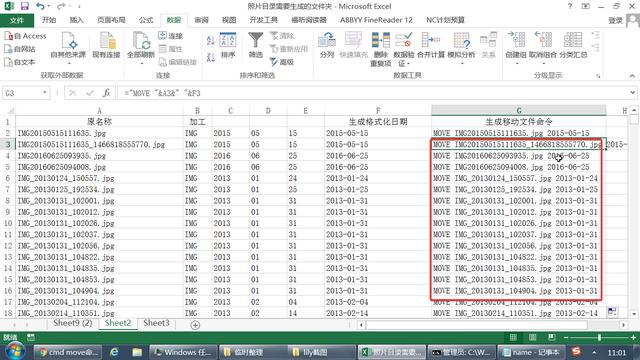This screenshot has height=360, width=640.
Task: Click the zoom slider handle
Action: [599, 338]
